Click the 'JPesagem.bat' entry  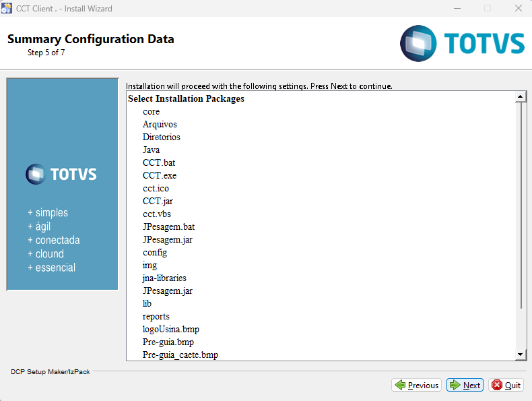pos(168,227)
